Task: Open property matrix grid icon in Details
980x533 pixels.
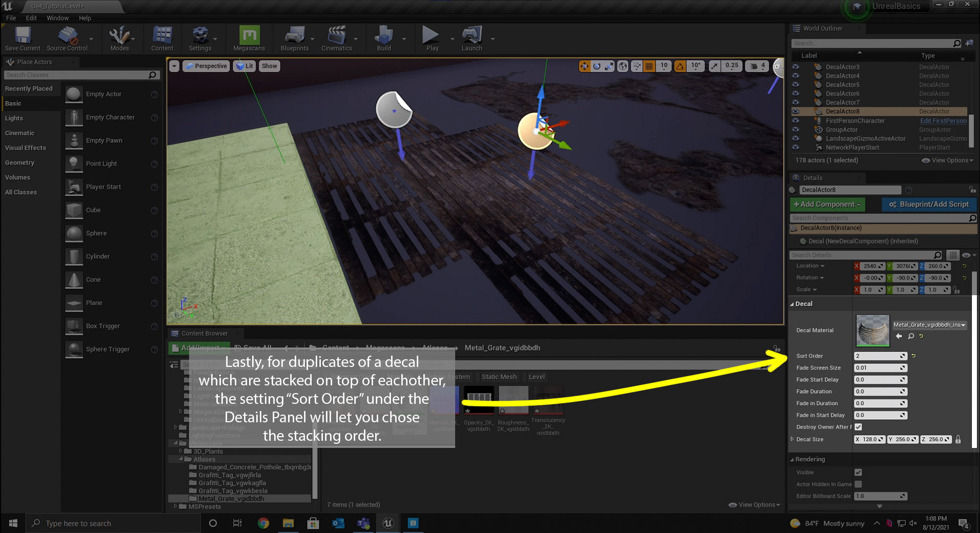Action: 953,255
